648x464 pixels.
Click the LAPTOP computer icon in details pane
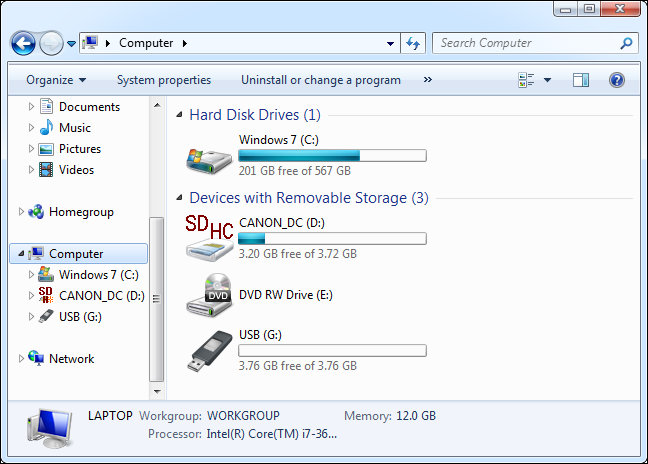point(50,428)
